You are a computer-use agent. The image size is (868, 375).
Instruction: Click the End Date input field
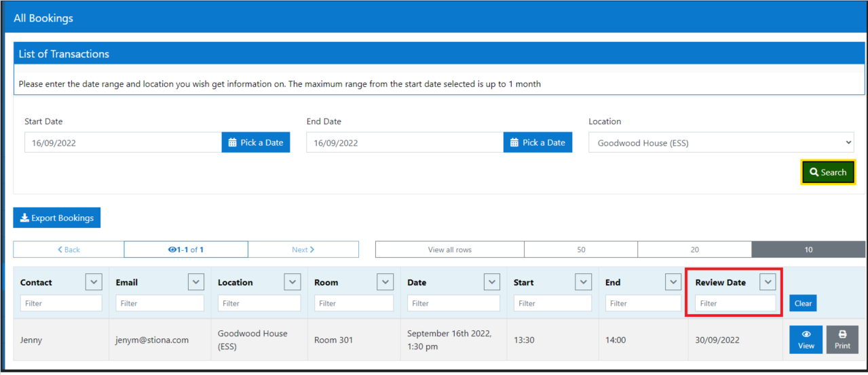(x=404, y=142)
